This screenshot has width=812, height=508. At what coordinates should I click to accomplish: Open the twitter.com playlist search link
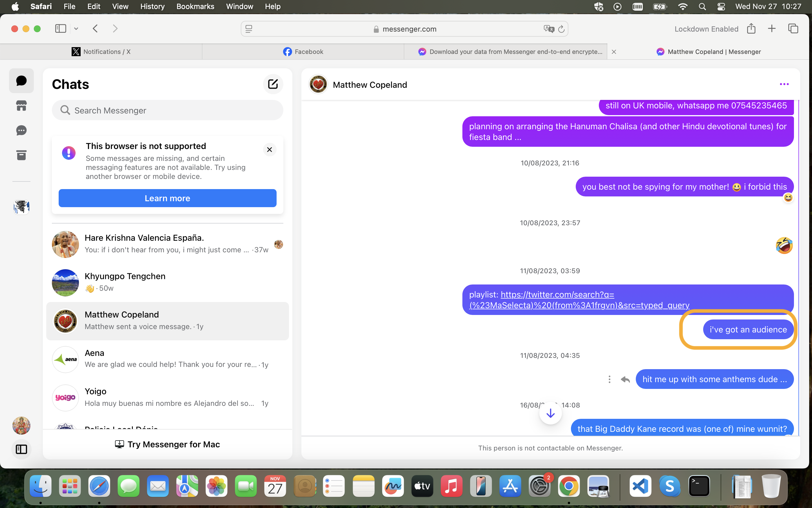click(x=579, y=300)
